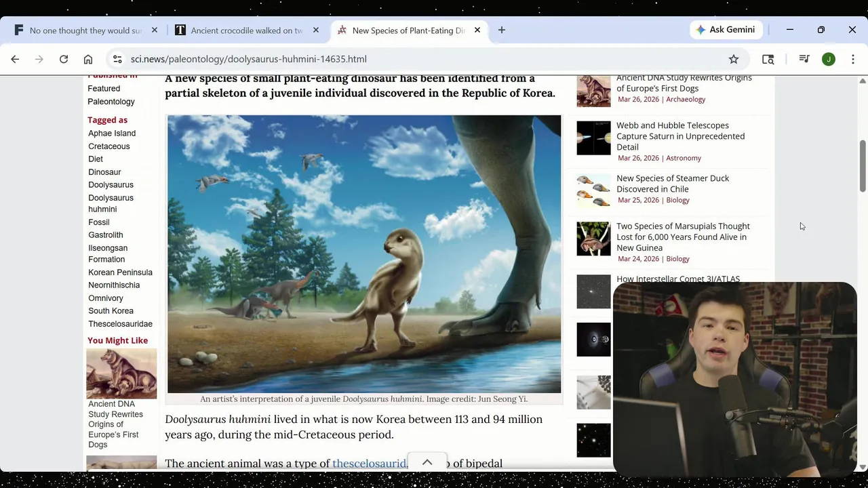Open the Europe's First Dogs article on right
Image resolution: width=868 pixels, height=488 pixels.
click(x=684, y=83)
